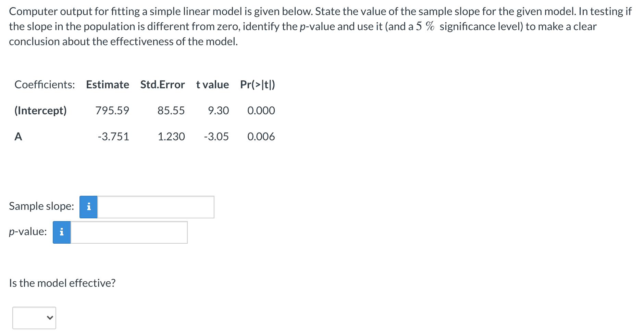Viewport: 644px width, 333px height.
Task: Click the info icon next to Sample slope
Action: tap(89, 206)
